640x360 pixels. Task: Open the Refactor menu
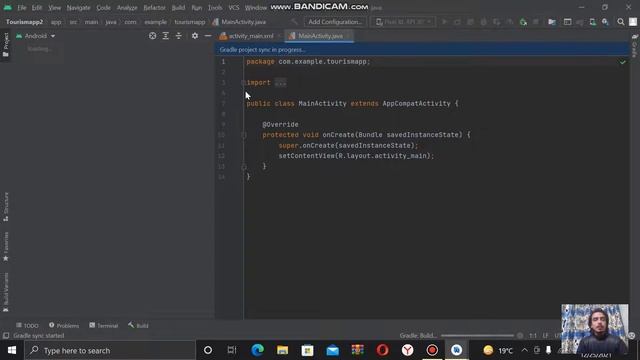pyautogui.click(x=154, y=8)
